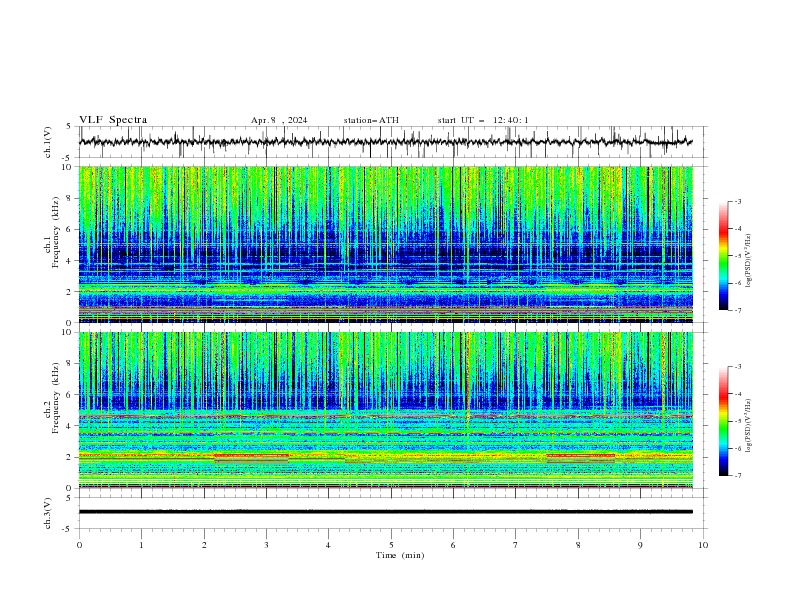The image size is (792, 612).
Task: Click time axis tick label "1"
Action: click(141, 545)
